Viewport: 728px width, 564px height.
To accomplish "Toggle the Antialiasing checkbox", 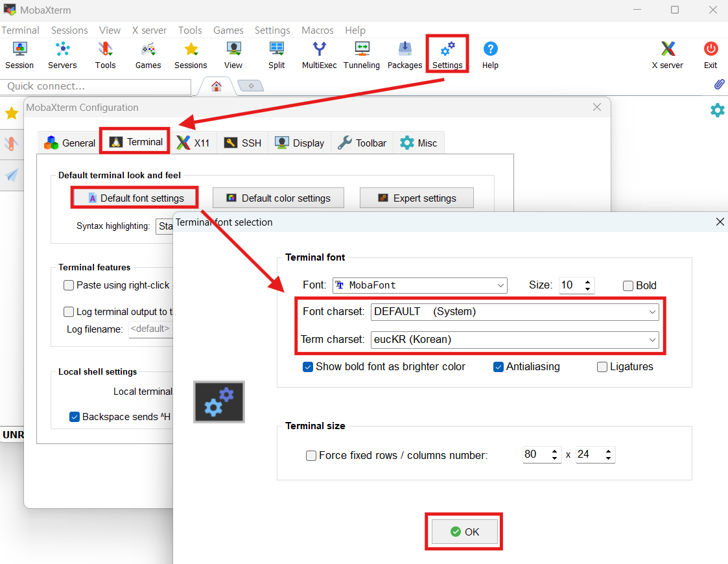I will 498,367.
